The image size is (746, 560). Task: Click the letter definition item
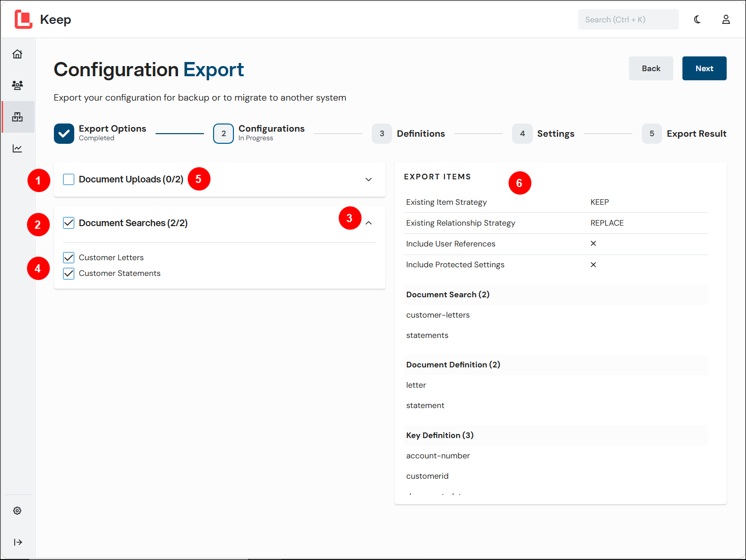(x=416, y=385)
